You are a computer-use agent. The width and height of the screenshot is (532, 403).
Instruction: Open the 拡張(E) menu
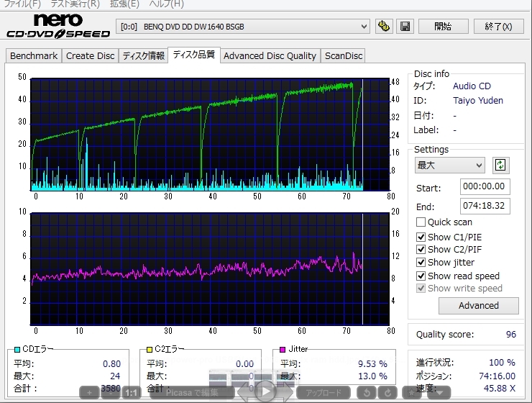click(124, 4)
